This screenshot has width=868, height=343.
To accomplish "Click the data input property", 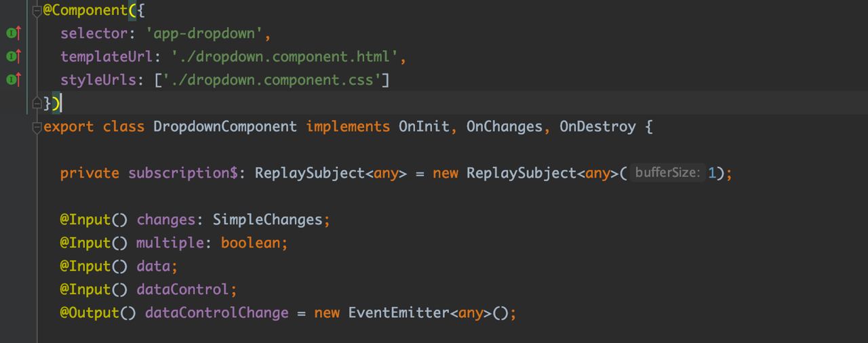I will coord(153,266).
